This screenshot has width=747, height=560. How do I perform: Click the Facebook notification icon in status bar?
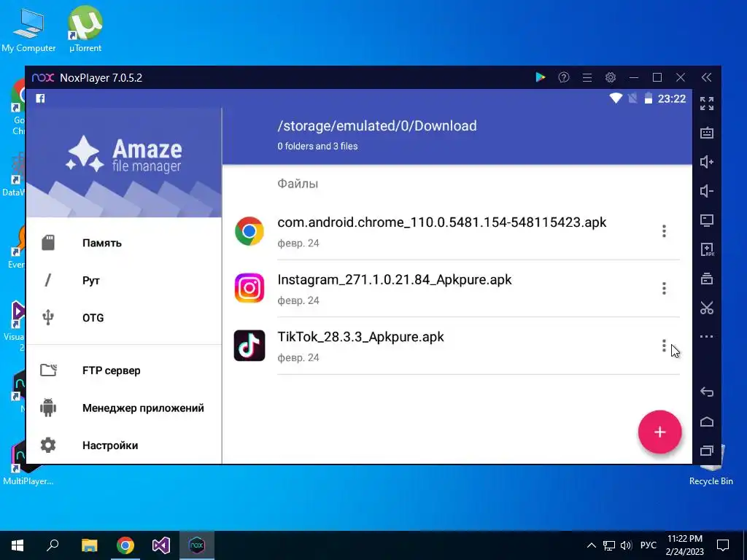point(41,98)
